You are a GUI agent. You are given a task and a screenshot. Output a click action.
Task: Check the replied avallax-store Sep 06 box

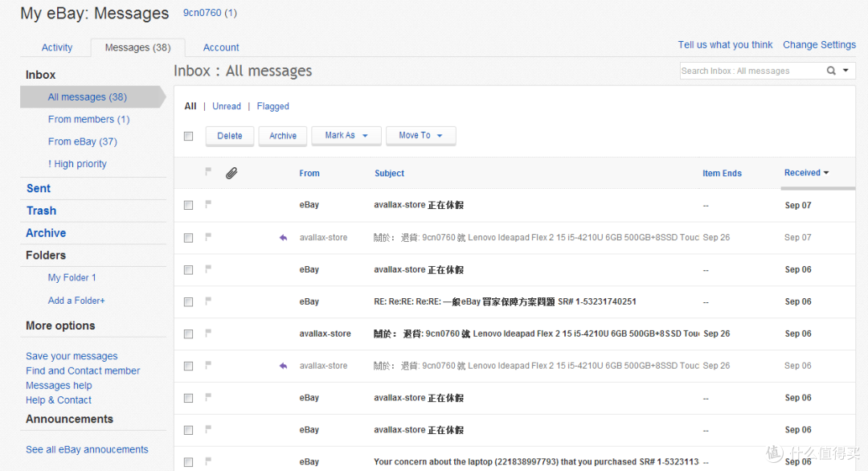click(x=189, y=366)
